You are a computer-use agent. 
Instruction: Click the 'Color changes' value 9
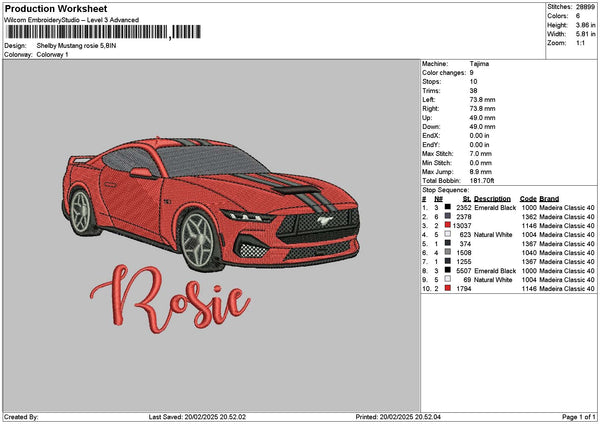471,73
